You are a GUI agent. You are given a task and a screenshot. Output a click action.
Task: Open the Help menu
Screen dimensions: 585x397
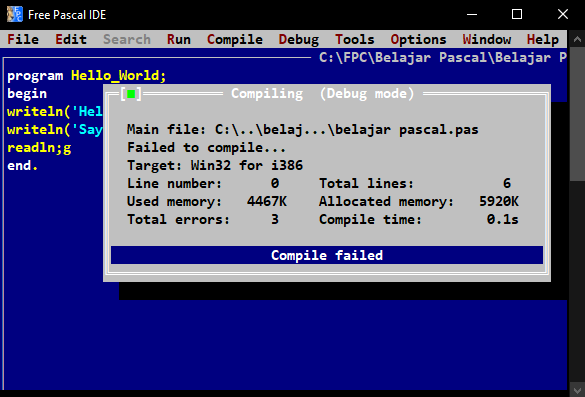(x=542, y=39)
